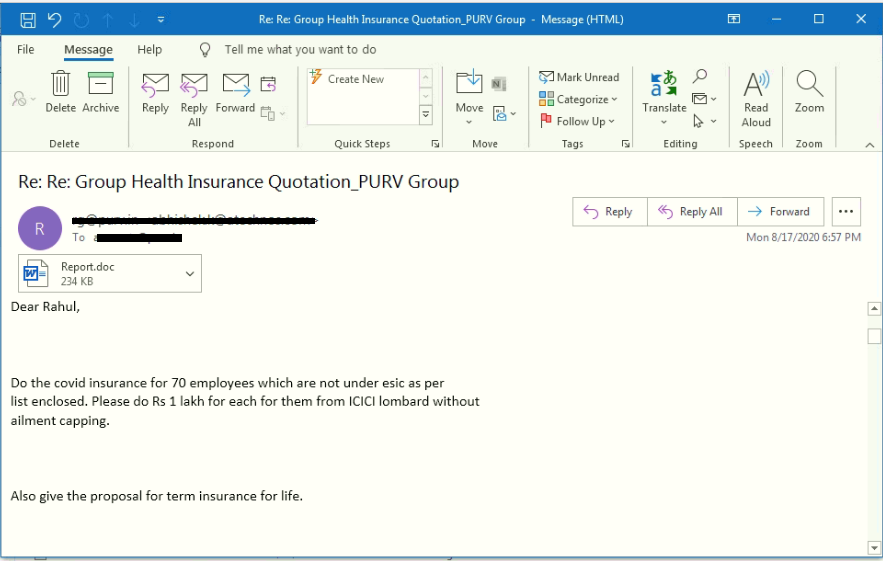Start Read Aloud speech

click(756, 86)
